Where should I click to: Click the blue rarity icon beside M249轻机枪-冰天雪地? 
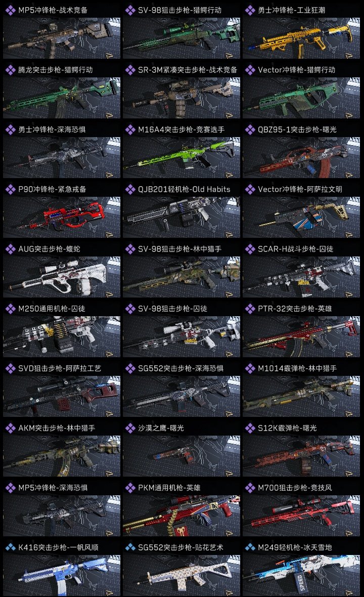pos(250,547)
